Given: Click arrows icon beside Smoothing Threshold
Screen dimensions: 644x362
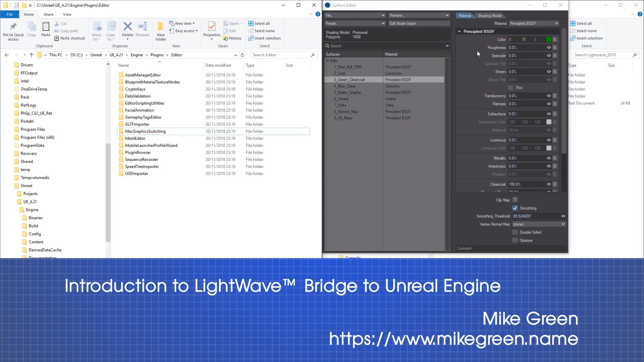Looking at the screenshot, I should [563, 216].
